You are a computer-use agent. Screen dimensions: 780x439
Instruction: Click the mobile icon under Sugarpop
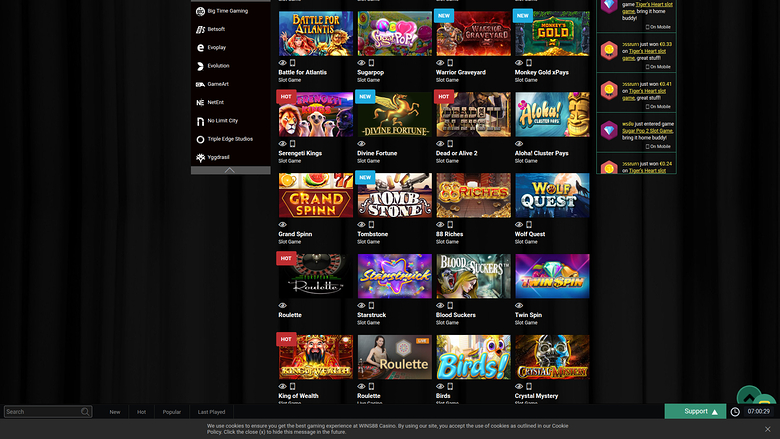(x=371, y=63)
